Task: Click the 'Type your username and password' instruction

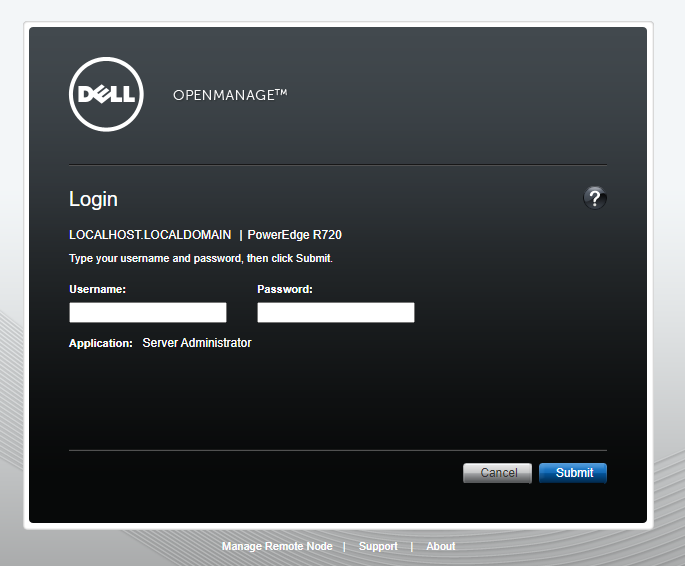Action: pyautogui.click(x=201, y=259)
